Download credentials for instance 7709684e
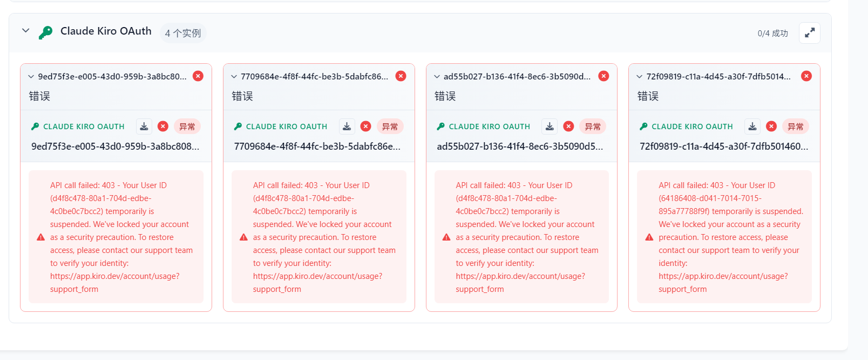 (x=347, y=126)
